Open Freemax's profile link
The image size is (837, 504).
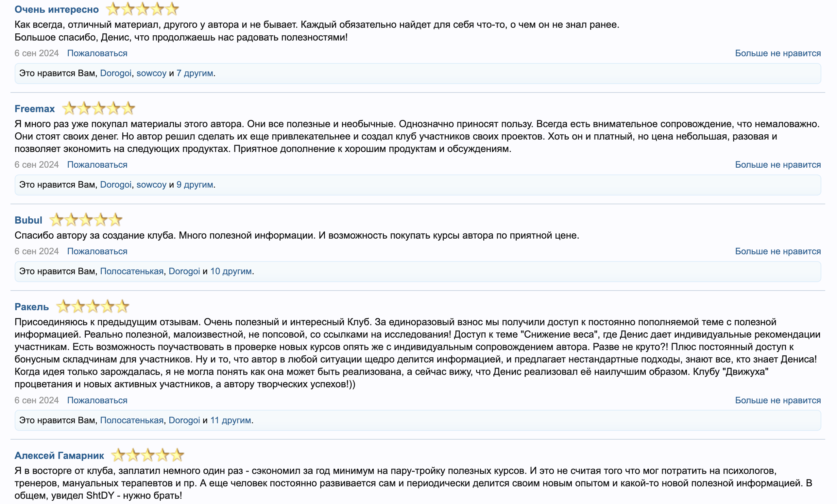coord(35,109)
